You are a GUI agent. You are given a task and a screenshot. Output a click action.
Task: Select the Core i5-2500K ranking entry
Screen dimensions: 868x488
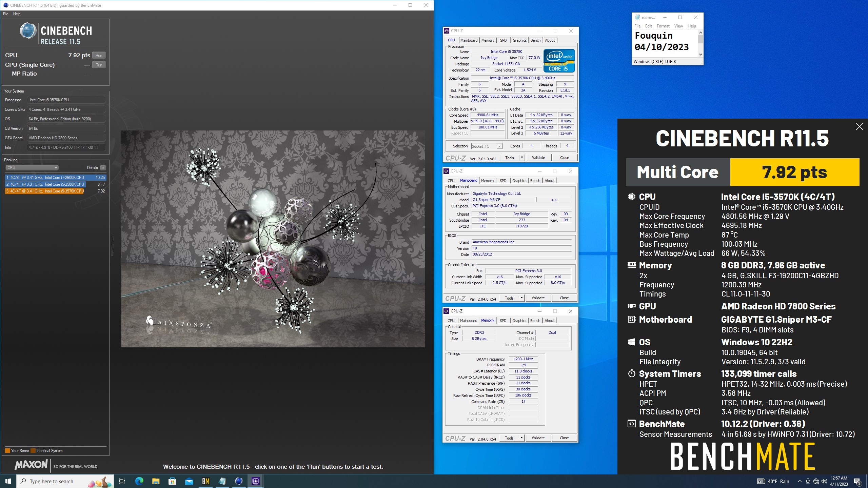pos(56,184)
